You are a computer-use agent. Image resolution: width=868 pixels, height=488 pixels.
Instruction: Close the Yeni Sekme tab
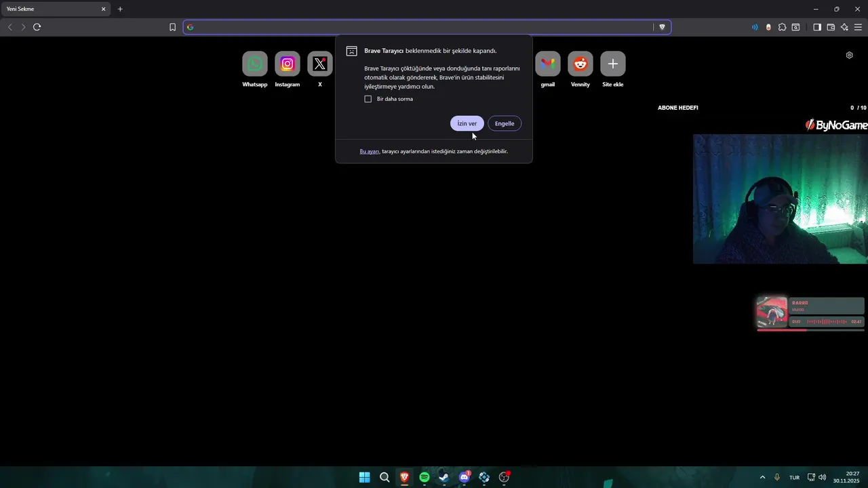pyautogui.click(x=104, y=9)
